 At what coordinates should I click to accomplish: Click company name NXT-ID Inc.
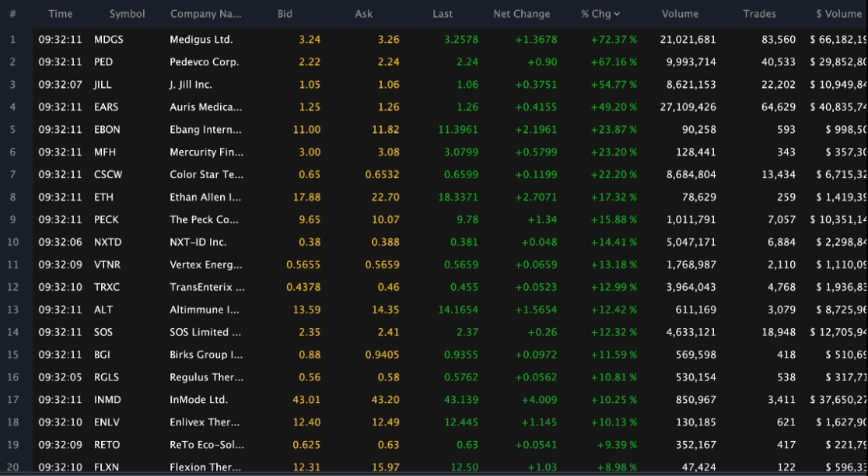coord(198,242)
